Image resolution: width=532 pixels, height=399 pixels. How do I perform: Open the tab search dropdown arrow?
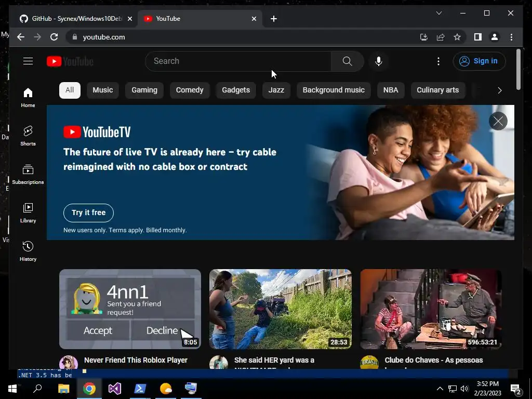point(438,13)
